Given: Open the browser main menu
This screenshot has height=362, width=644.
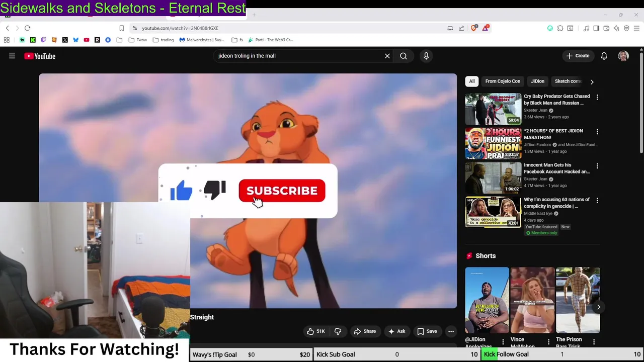Looking at the screenshot, I should click(636, 28).
